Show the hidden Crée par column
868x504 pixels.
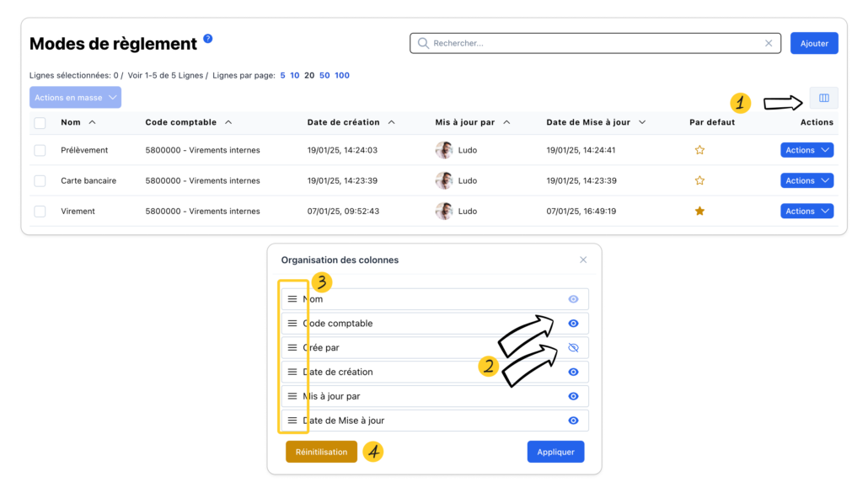[x=573, y=347]
